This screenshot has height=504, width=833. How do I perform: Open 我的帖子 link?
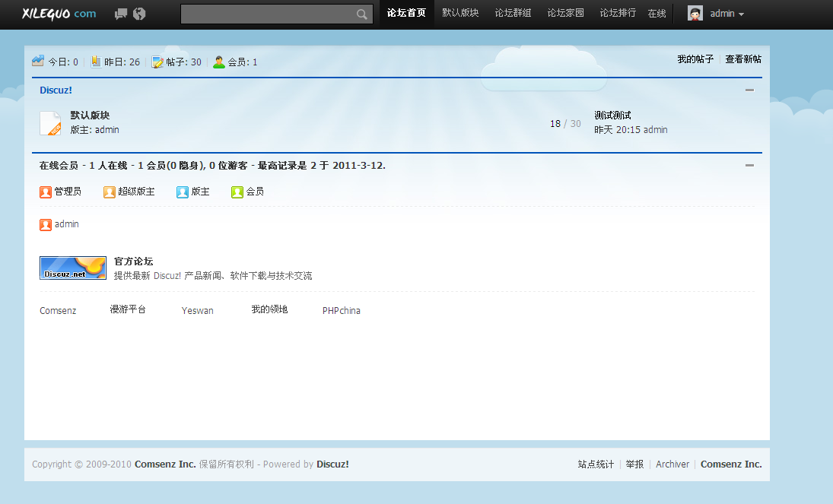click(695, 59)
